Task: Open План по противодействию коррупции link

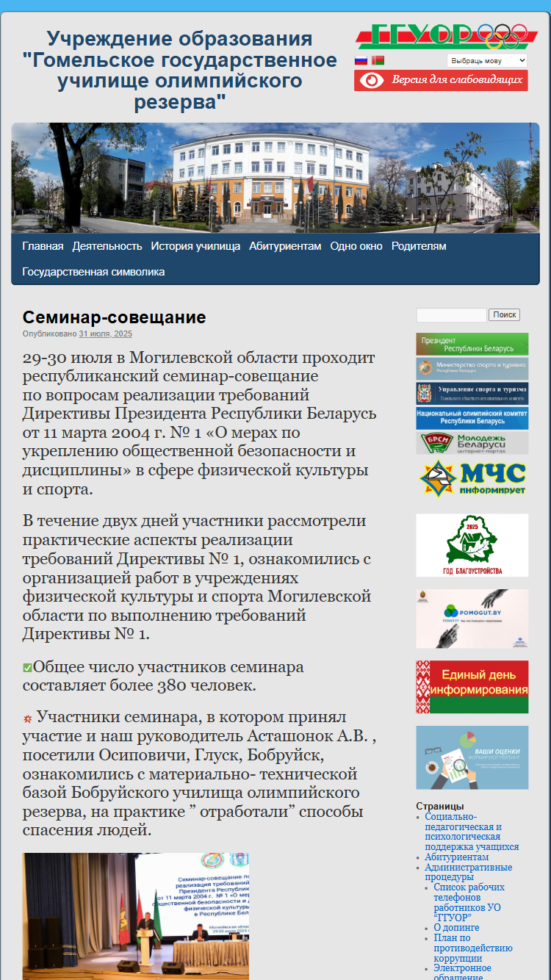Action: [473, 948]
